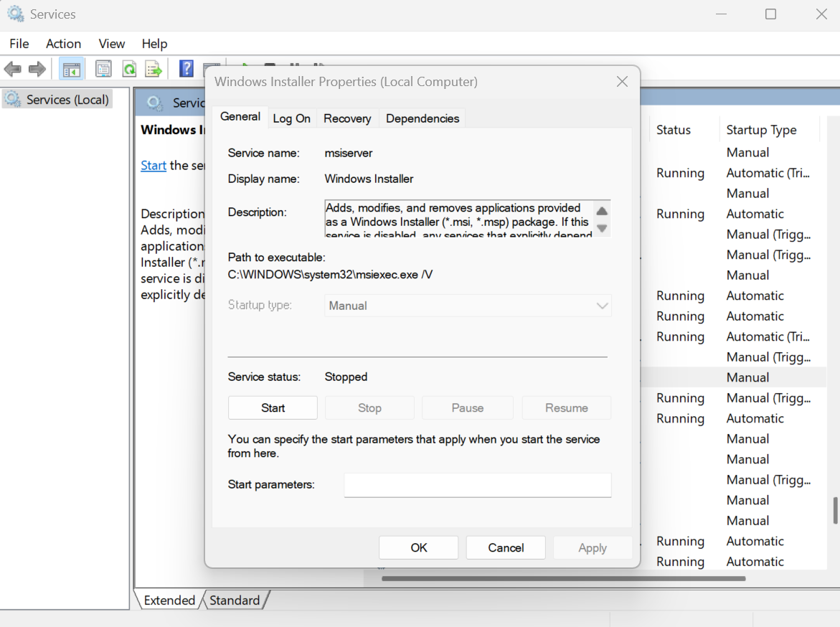Click the Windows Installer display name text
Viewport: 840px width, 627px height.
[369, 179]
